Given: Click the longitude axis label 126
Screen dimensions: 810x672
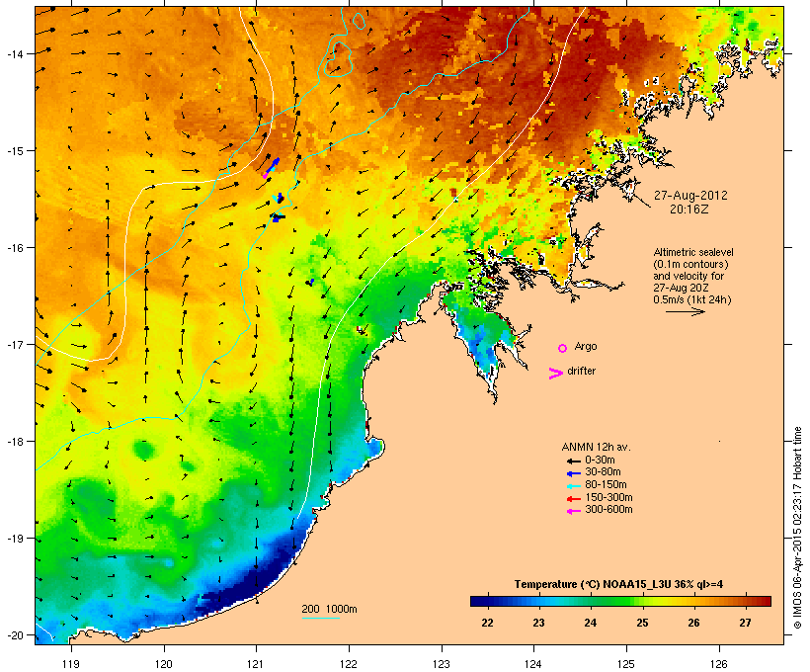Looking at the screenshot, I should 719,664.
